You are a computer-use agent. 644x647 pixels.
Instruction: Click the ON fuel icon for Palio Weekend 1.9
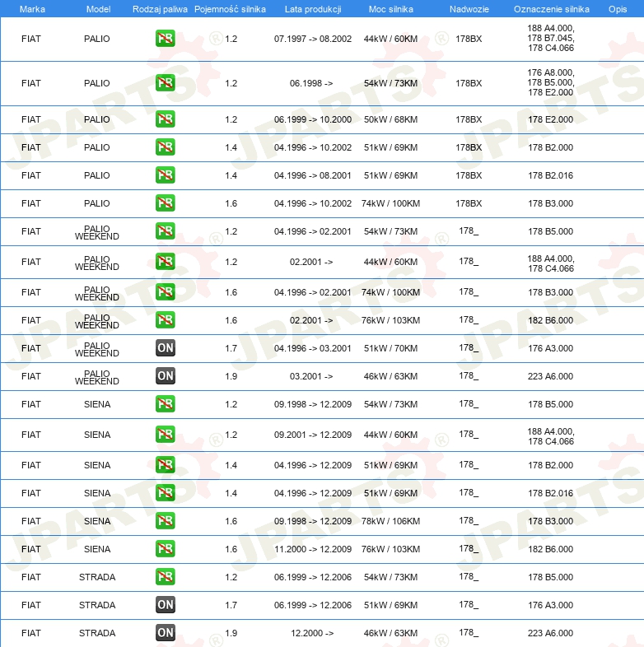click(x=165, y=376)
